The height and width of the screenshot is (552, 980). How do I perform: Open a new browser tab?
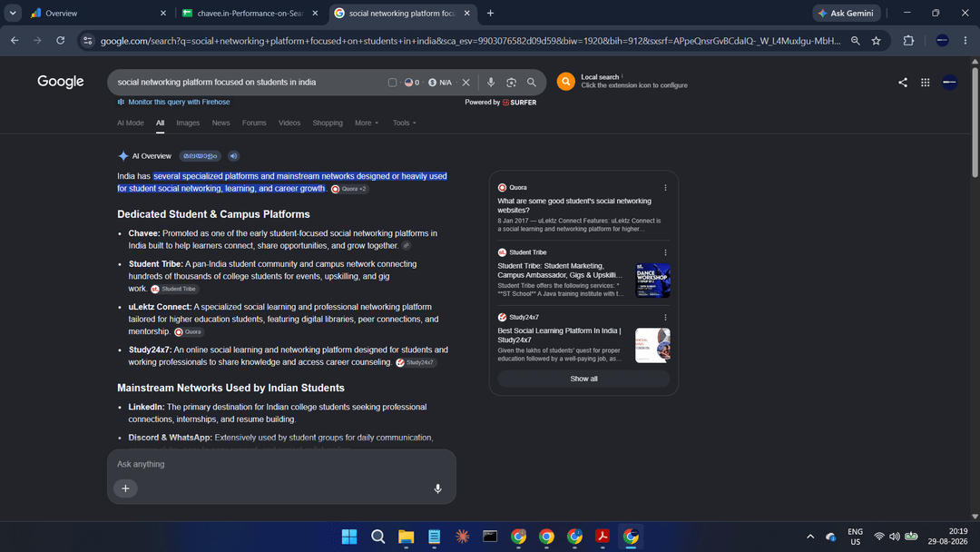pyautogui.click(x=491, y=13)
